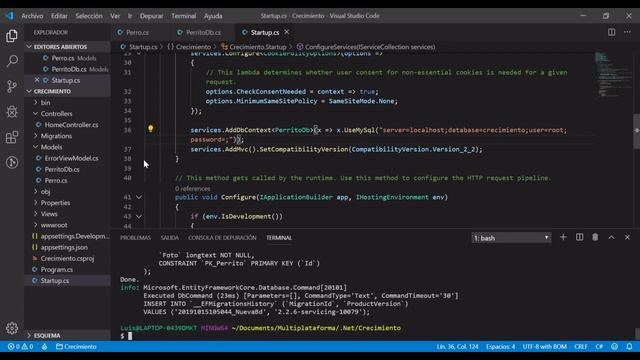Collapse the Controllers folder
Image resolution: width=640 pixels, height=360 pixels.
pos(56,113)
